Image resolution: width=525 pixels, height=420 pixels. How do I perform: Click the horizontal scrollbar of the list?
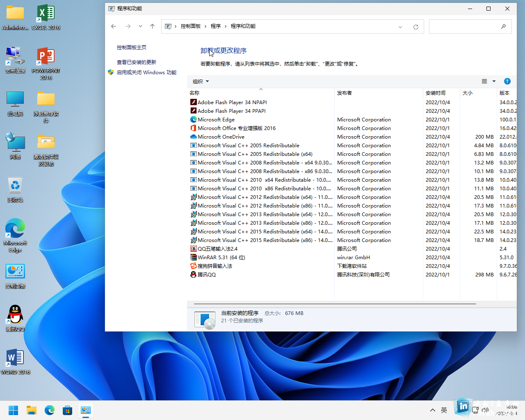(335, 304)
